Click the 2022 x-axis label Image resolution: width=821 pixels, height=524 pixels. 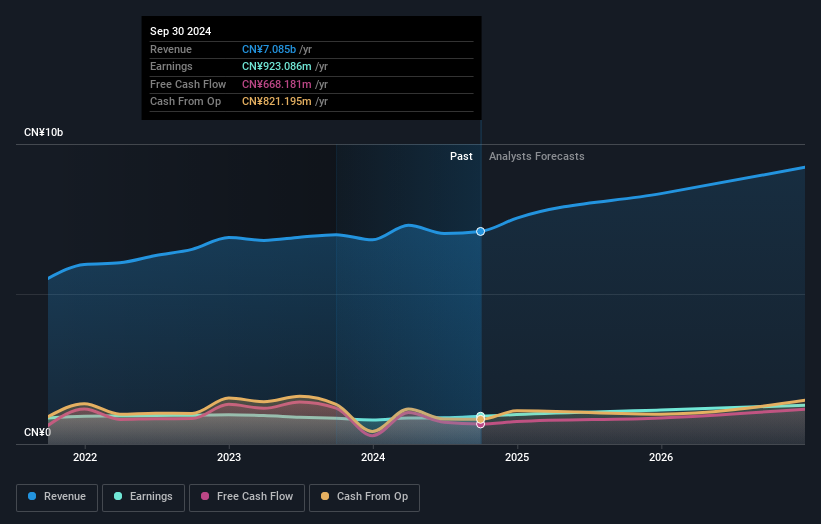85,457
